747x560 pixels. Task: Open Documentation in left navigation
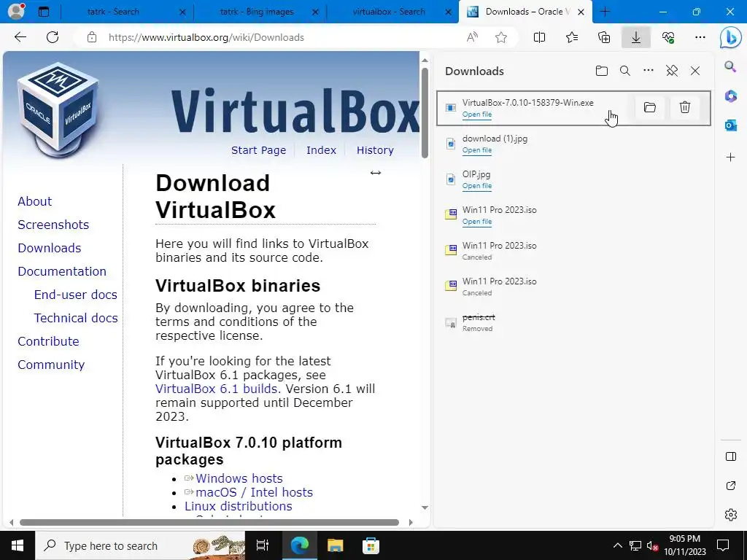[x=62, y=271]
